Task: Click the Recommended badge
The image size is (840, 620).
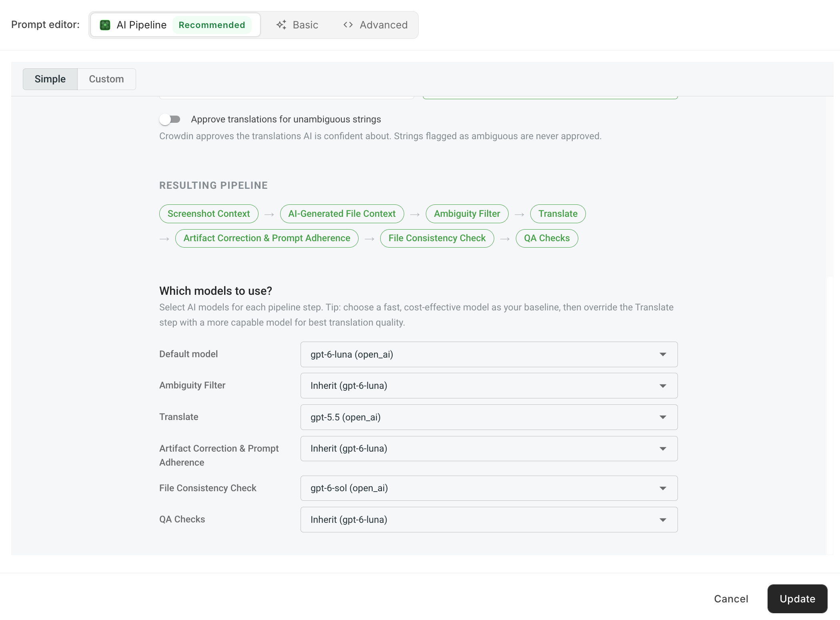Action: click(x=212, y=25)
